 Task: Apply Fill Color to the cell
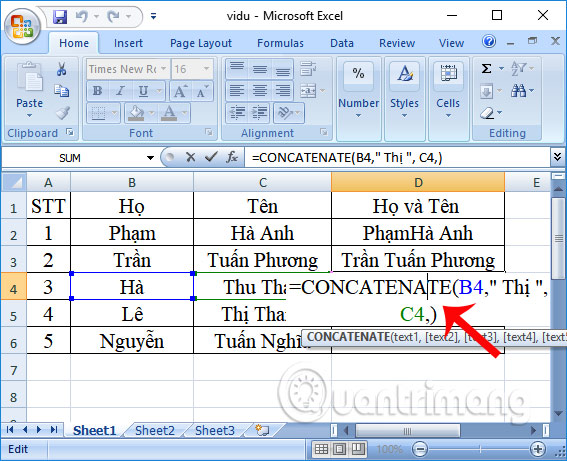pos(136,113)
